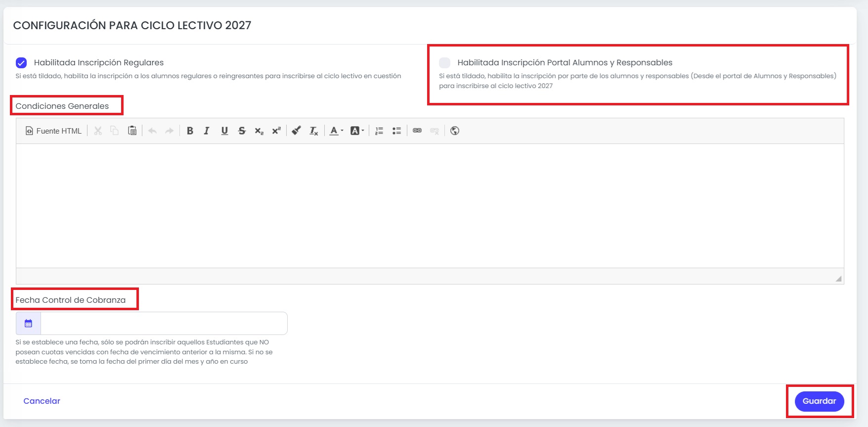Image resolution: width=868 pixels, height=427 pixels.
Task: Uncheck Habilitada Inscripción Regulares checkbox
Action: point(21,63)
